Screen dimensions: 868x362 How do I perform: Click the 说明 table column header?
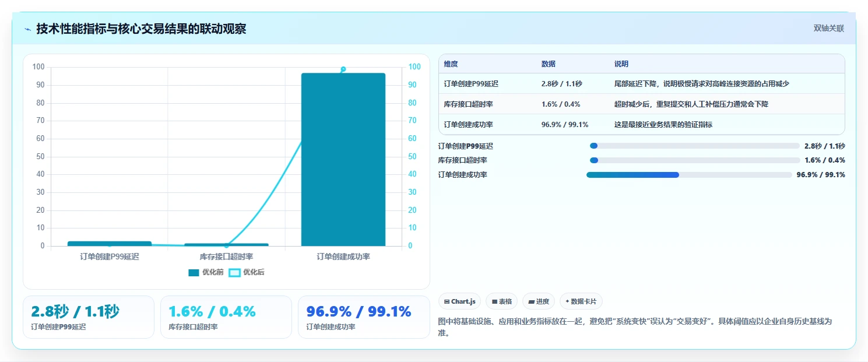click(x=621, y=64)
